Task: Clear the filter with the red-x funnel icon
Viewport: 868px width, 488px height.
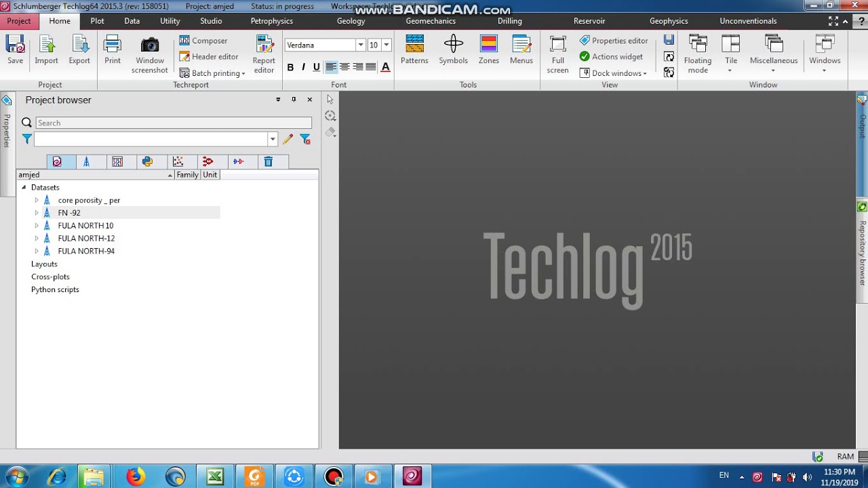Action: click(x=305, y=139)
